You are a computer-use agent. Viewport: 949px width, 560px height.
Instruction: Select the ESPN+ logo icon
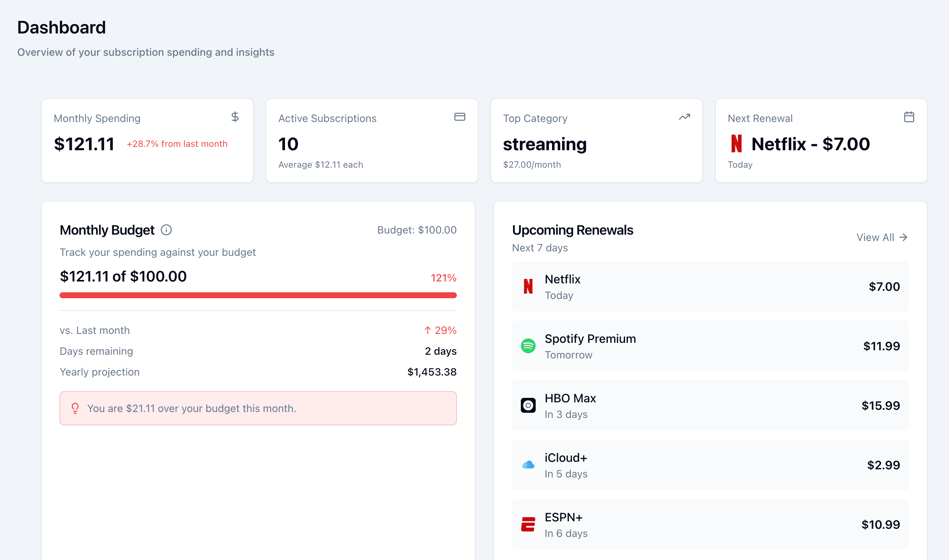tap(529, 524)
